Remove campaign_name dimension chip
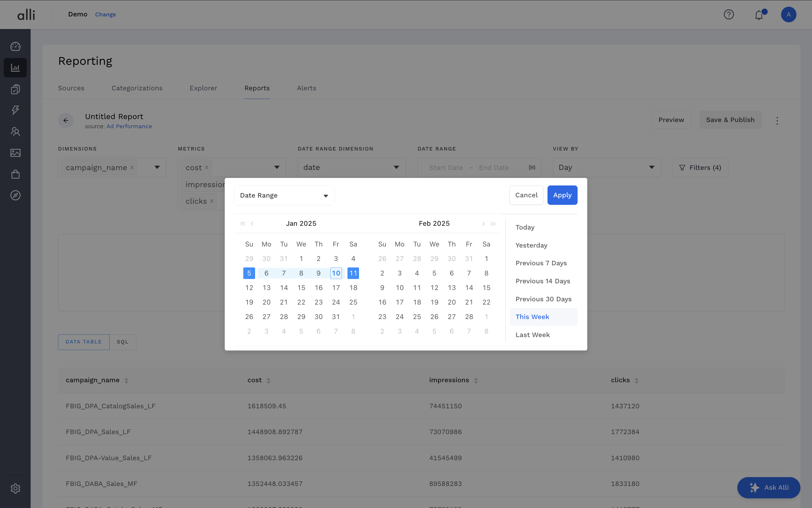812x508 pixels. pyautogui.click(x=132, y=167)
